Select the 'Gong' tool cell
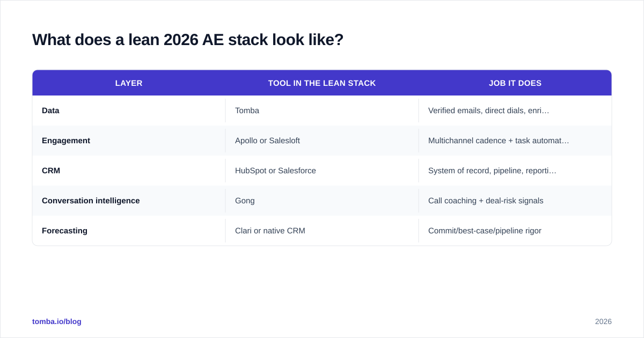 click(x=322, y=201)
